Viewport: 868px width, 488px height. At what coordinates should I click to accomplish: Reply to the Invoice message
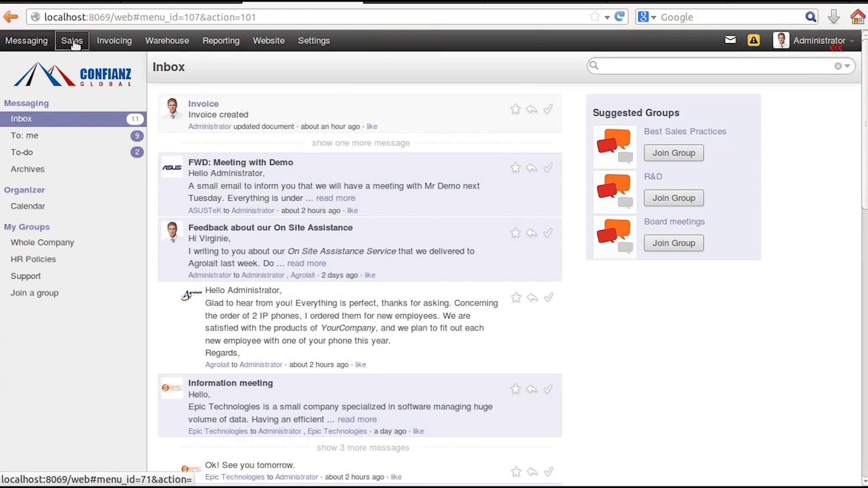(532, 109)
